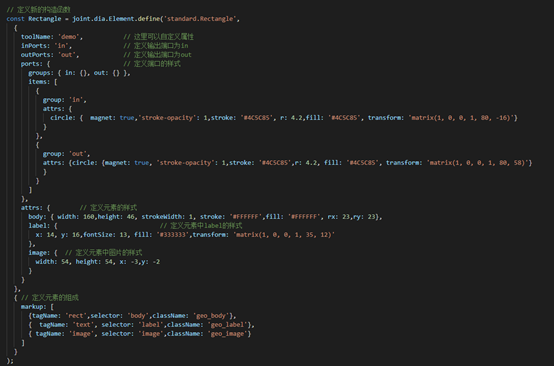
Task: Click the comment "// 定义元素的样式"
Action: point(108,207)
